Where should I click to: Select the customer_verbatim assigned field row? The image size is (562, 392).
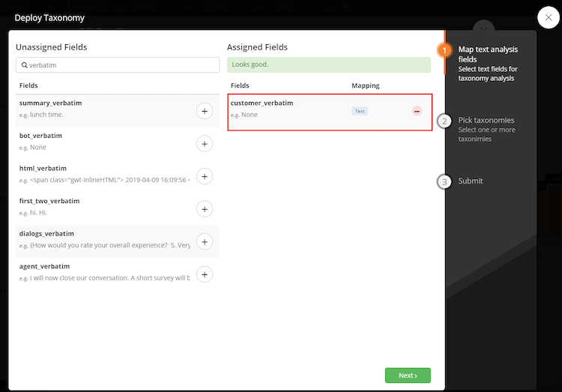(x=330, y=112)
